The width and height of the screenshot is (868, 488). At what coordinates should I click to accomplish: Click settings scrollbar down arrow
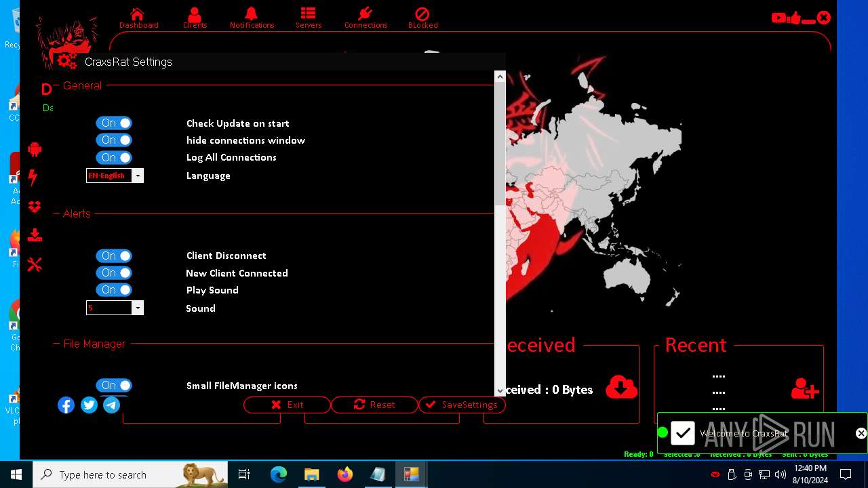click(x=500, y=390)
